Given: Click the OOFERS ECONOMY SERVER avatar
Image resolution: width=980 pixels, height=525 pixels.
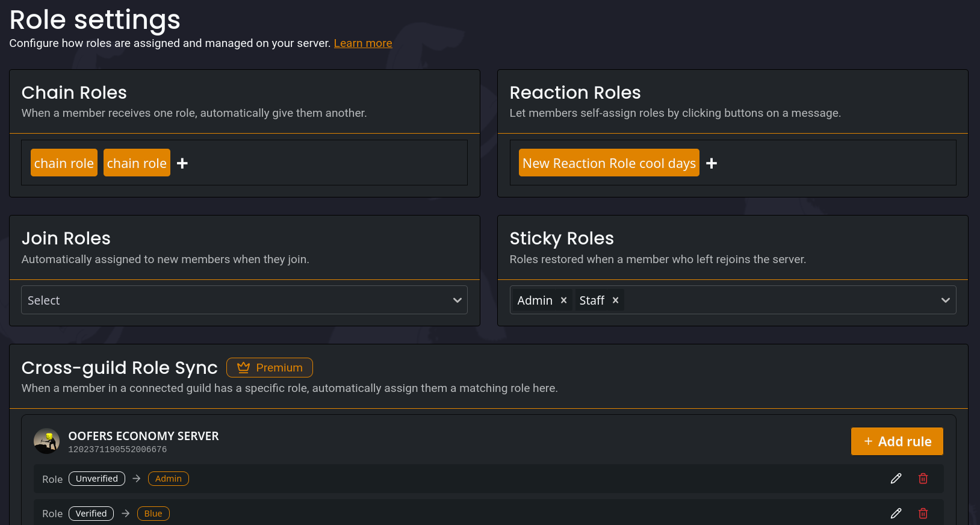Looking at the screenshot, I should [46, 441].
